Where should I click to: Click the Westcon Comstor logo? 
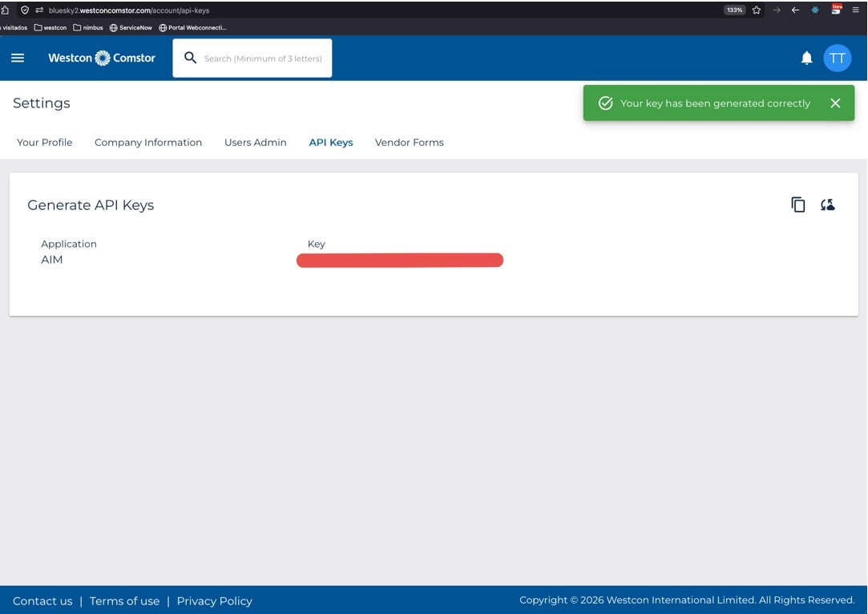click(x=102, y=58)
